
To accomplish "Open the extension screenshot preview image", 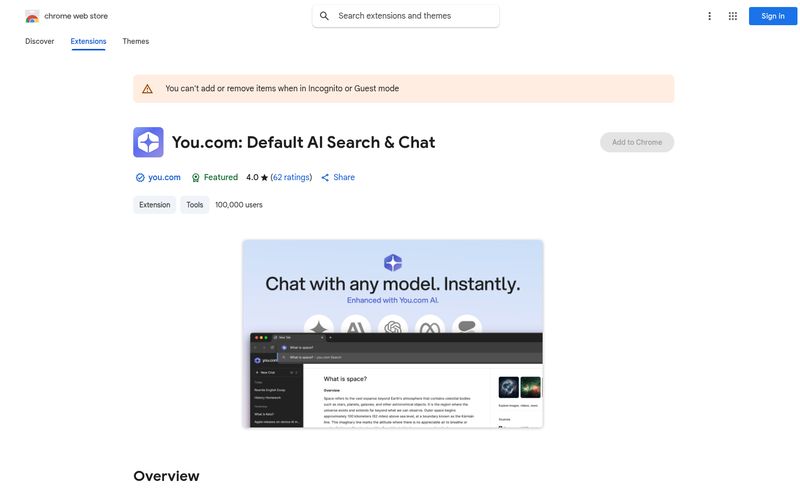I will [x=393, y=334].
